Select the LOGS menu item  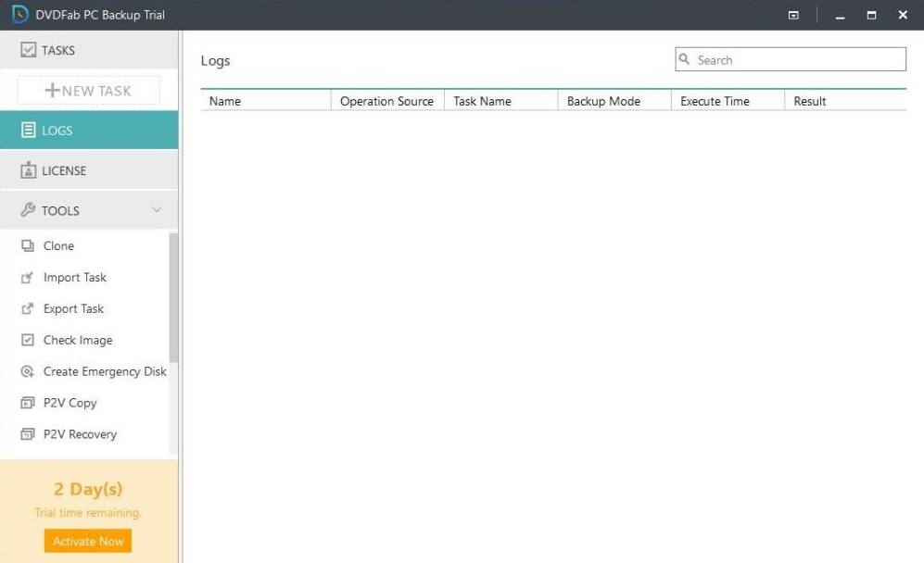89,131
